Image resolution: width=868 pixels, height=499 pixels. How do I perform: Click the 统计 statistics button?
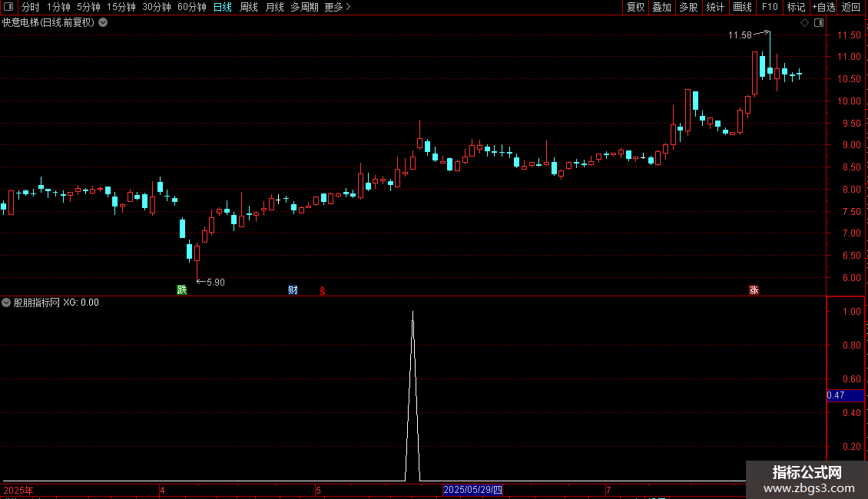pos(714,7)
